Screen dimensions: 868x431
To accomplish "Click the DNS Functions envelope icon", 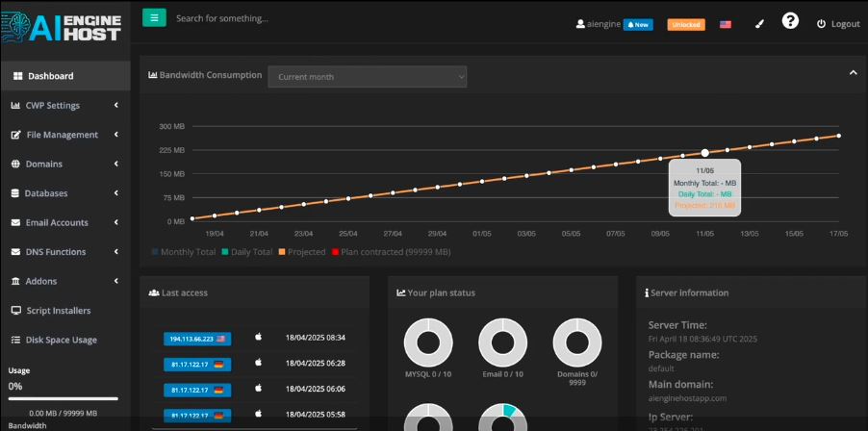I will [15, 252].
